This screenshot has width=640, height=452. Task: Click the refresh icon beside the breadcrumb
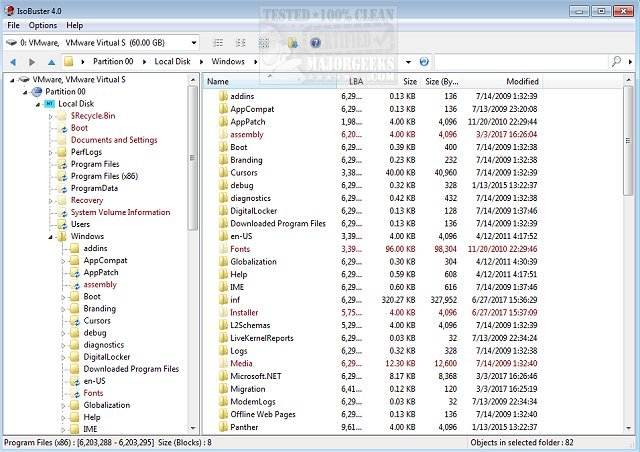tap(424, 62)
